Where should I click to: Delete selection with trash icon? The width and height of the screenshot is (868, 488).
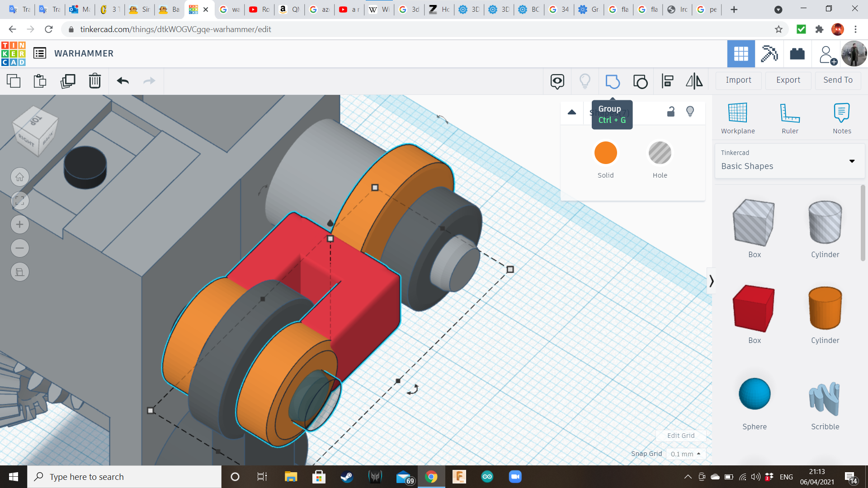pos(94,81)
